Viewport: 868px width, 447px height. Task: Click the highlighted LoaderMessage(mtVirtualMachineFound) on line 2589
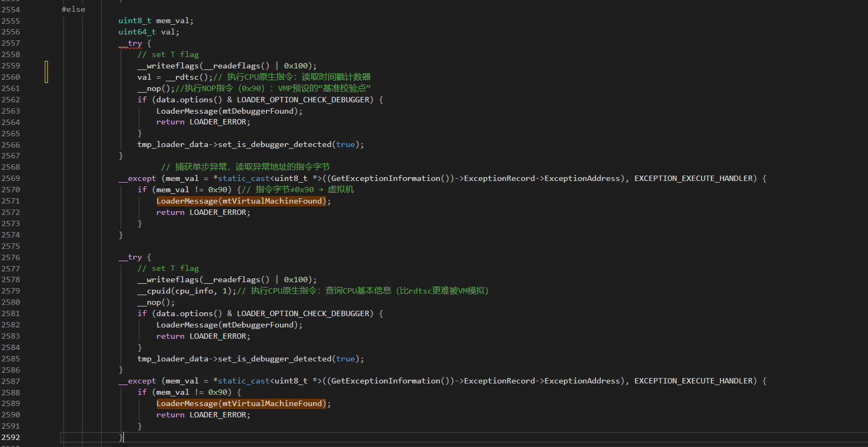(241, 403)
